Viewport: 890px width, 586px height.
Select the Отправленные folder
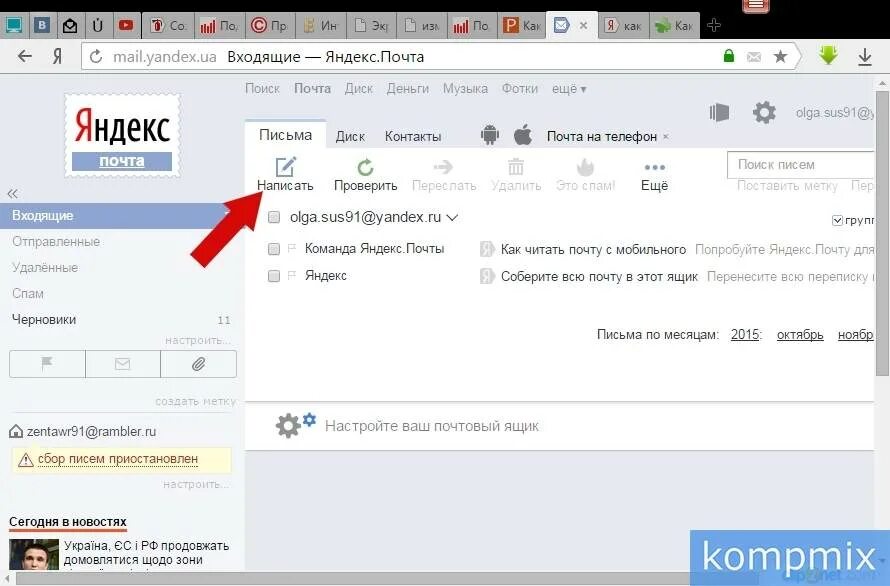click(56, 241)
